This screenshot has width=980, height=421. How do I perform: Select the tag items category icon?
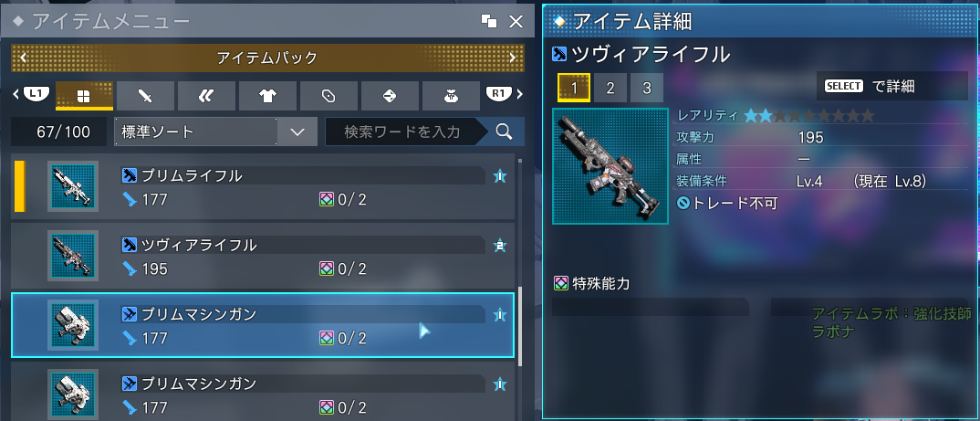coord(328,96)
